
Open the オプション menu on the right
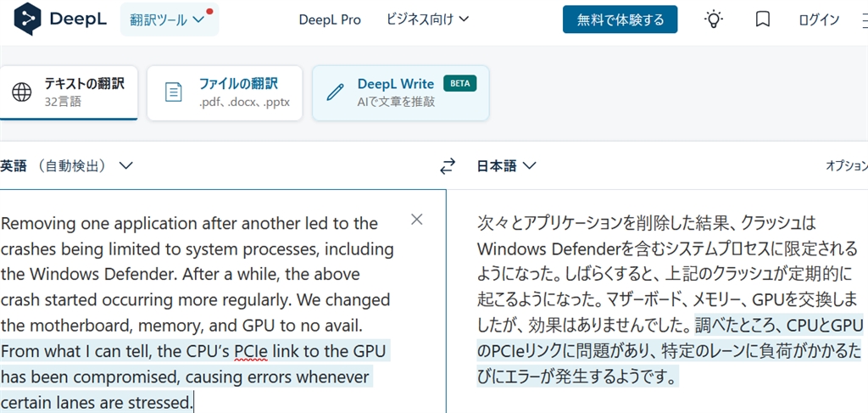point(847,165)
